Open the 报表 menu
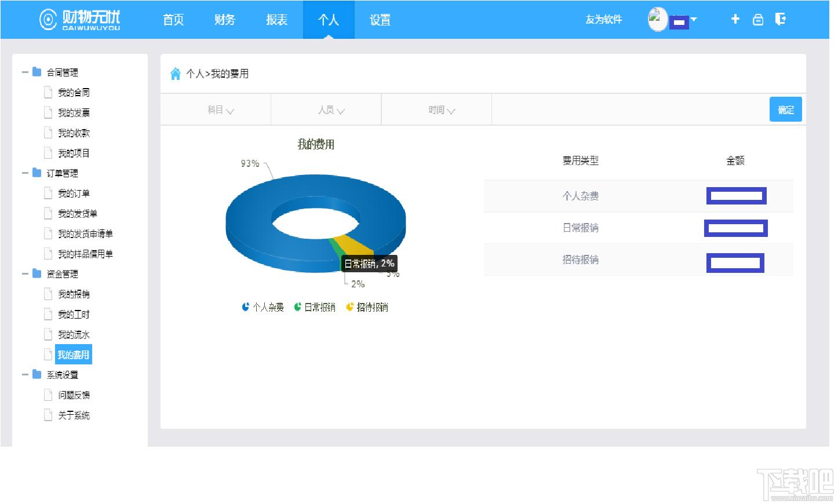The image size is (838, 504). tap(276, 20)
